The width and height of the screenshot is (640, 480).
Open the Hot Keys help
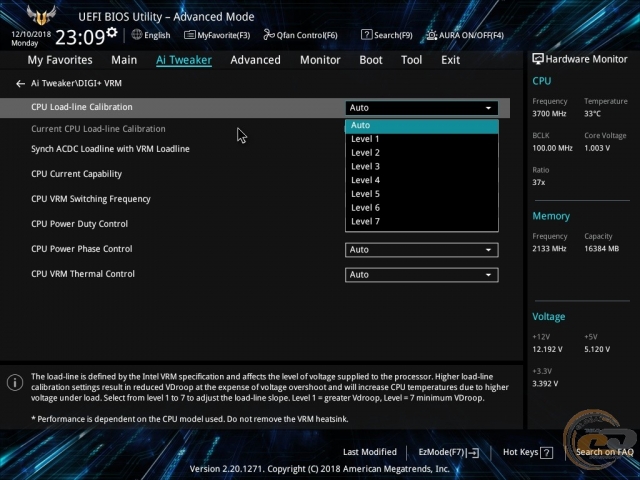(x=528, y=452)
